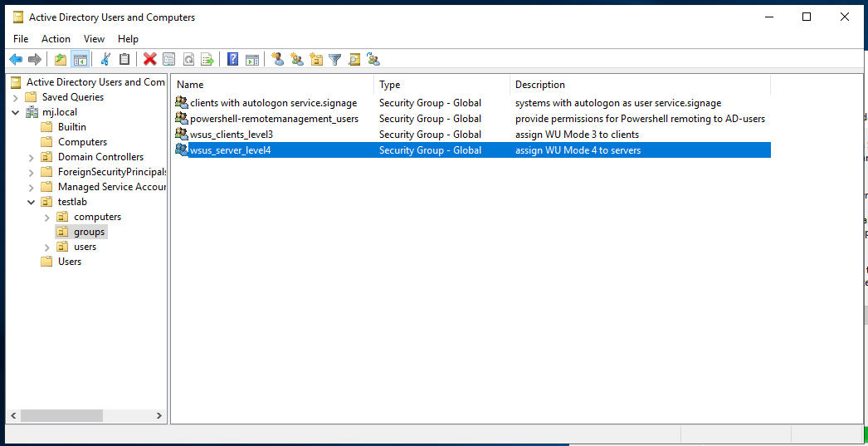Expand the Saved Queries node
The width and height of the screenshot is (868, 446).
[15, 97]
